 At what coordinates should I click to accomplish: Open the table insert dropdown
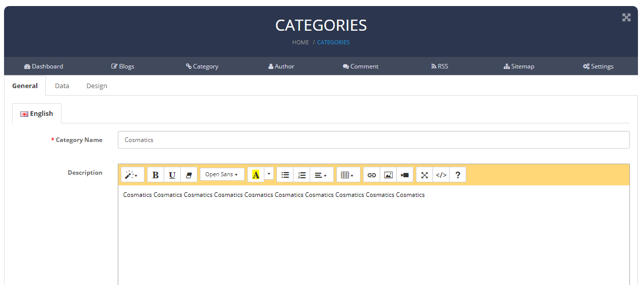[347, 175]
